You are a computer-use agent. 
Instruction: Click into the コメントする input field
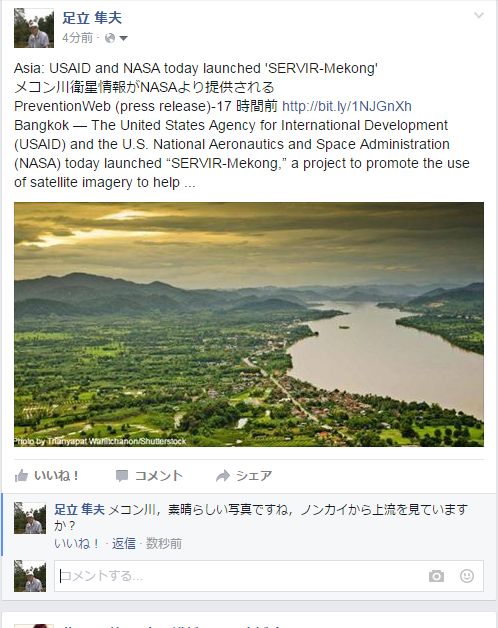click(x=269, y=576)
